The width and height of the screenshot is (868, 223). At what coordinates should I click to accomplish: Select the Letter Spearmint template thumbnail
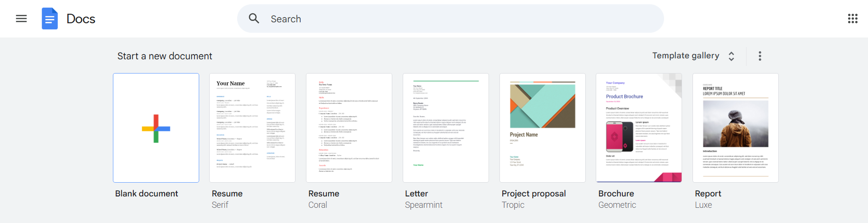pos(446,128)
